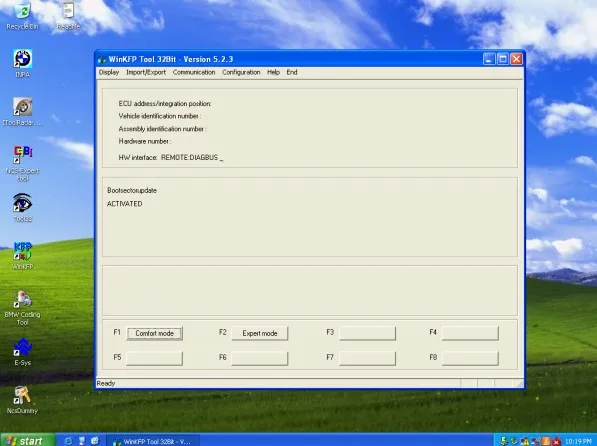This screenshot has width=597, height=446.
Task: Open the Communication menu
Action: 194,72
